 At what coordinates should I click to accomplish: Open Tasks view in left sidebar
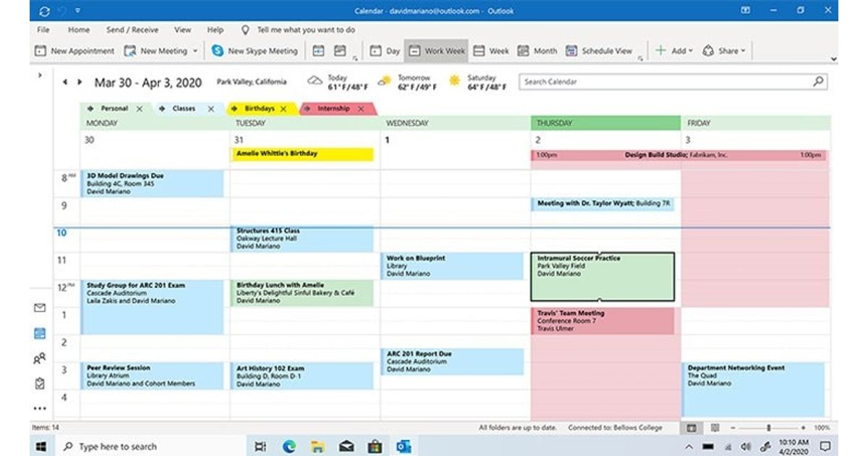coord(40,384)
